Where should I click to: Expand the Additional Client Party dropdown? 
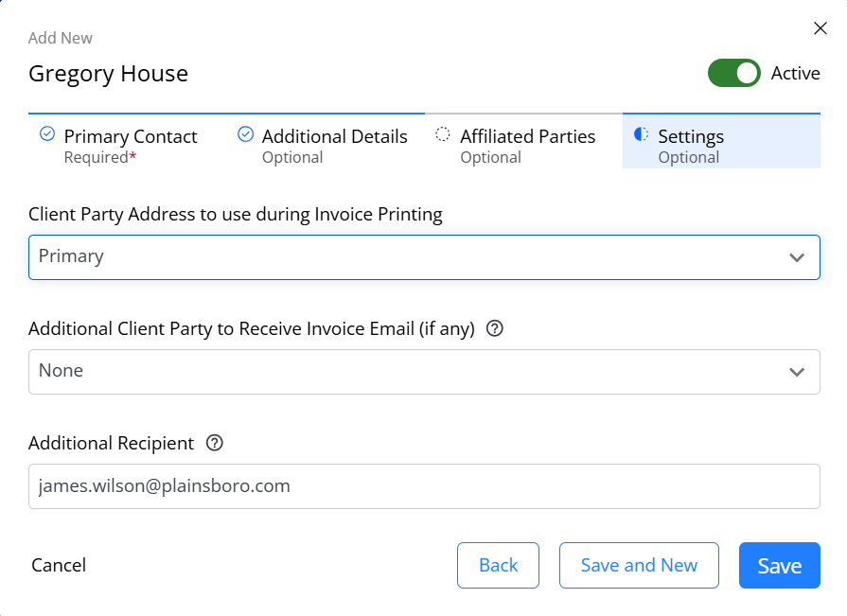pyautogui.click(x=424, y=372)
